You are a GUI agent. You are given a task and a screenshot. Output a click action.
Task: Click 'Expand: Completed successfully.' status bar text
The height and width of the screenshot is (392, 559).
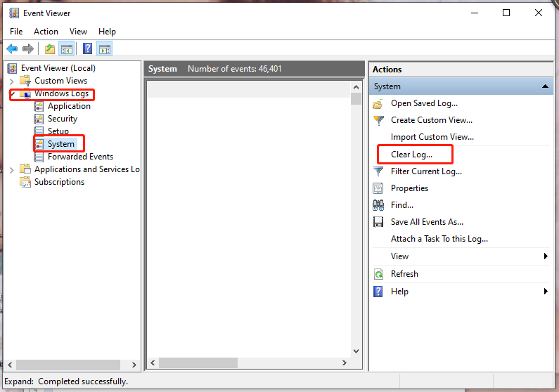coord(66,381)
